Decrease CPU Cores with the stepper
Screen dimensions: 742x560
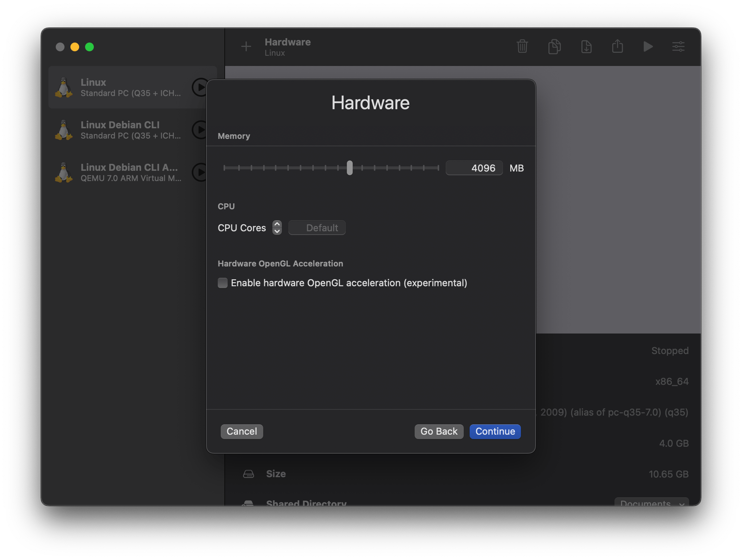coord(277,231)
